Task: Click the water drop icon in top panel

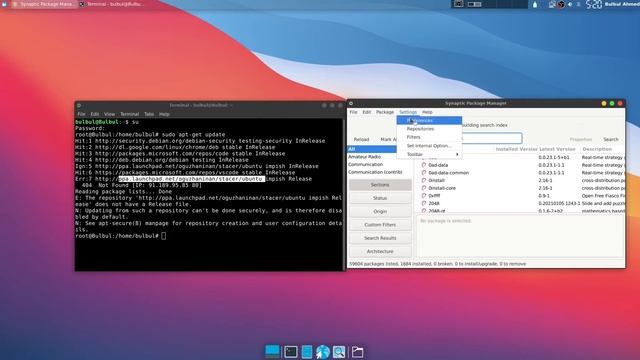Action: click(535, 4)
